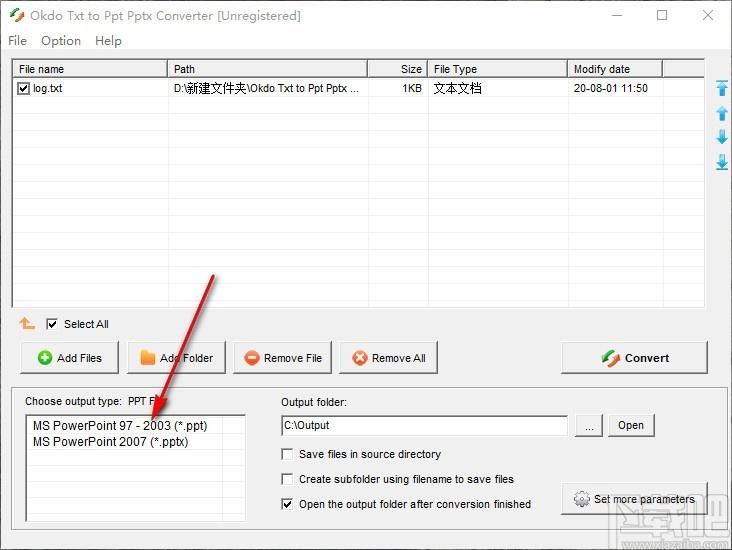Open the Help menu
Image resolution: width=732 pixels, height=550 pixels.
[108, 41]
